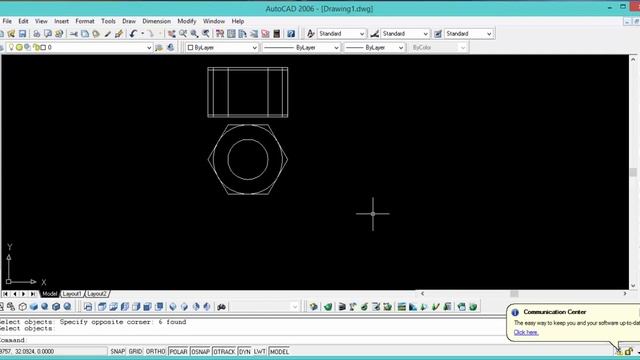Select the Model tab
The width and height of the screenshot is (640, 360).
[50, 294]
